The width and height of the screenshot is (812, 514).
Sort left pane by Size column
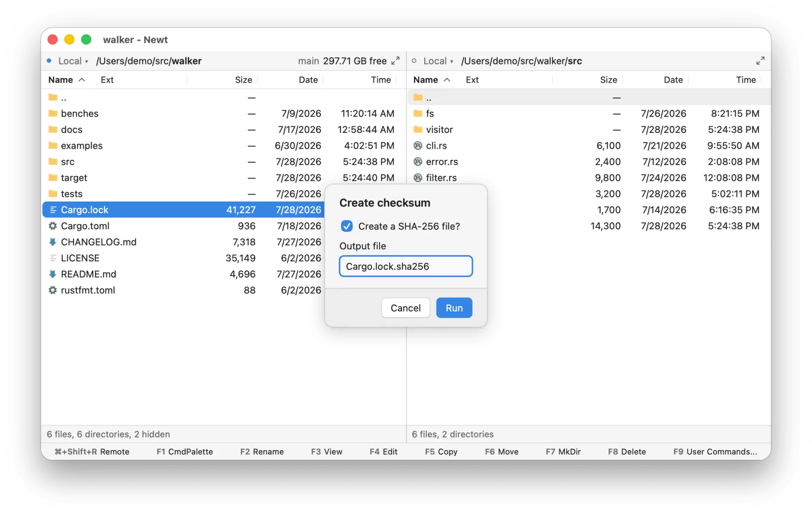point(243,80)
